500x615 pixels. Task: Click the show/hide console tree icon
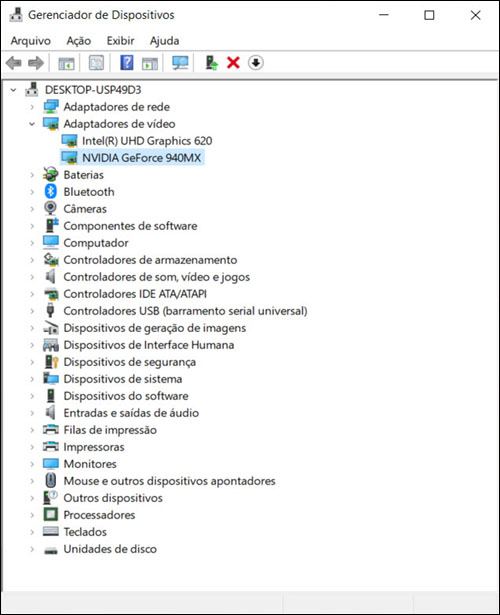click(66, 63)
